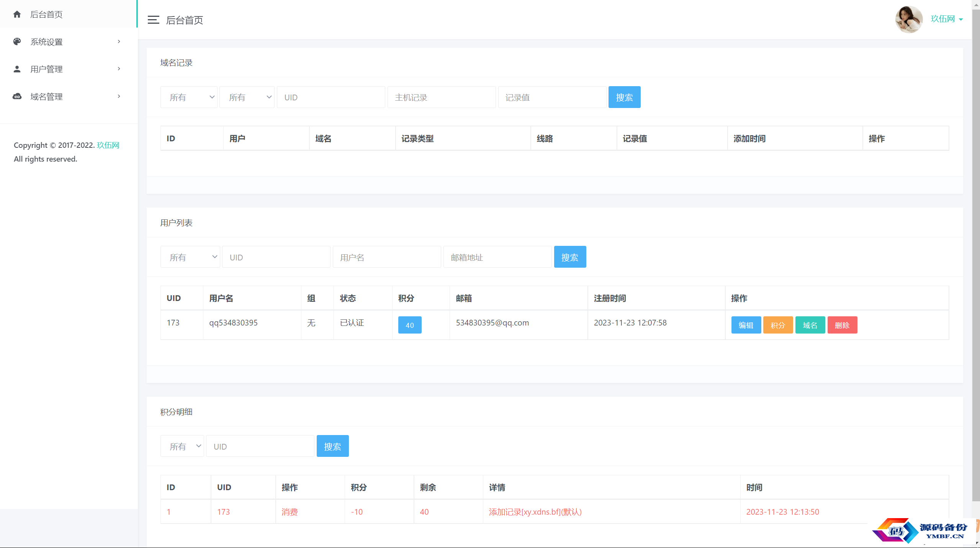Click the palette icon for 系统设置
This screenshot has height=548, width=980.
coord(17,41)
